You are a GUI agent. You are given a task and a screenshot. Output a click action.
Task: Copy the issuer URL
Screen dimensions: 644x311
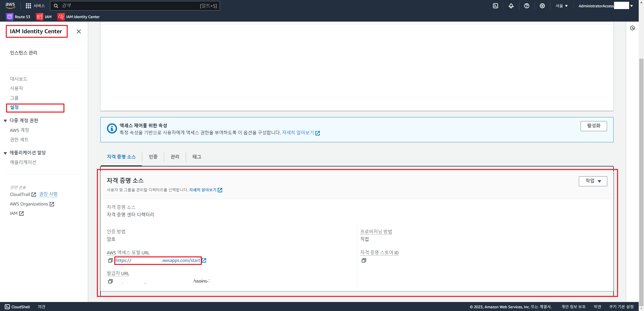point(110,281)
